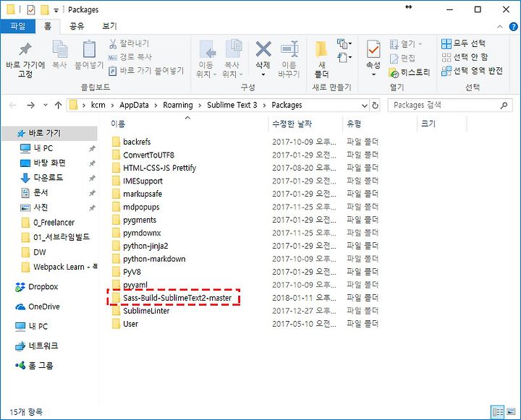Collapse the ribbon with chevron

pos(499,27)
